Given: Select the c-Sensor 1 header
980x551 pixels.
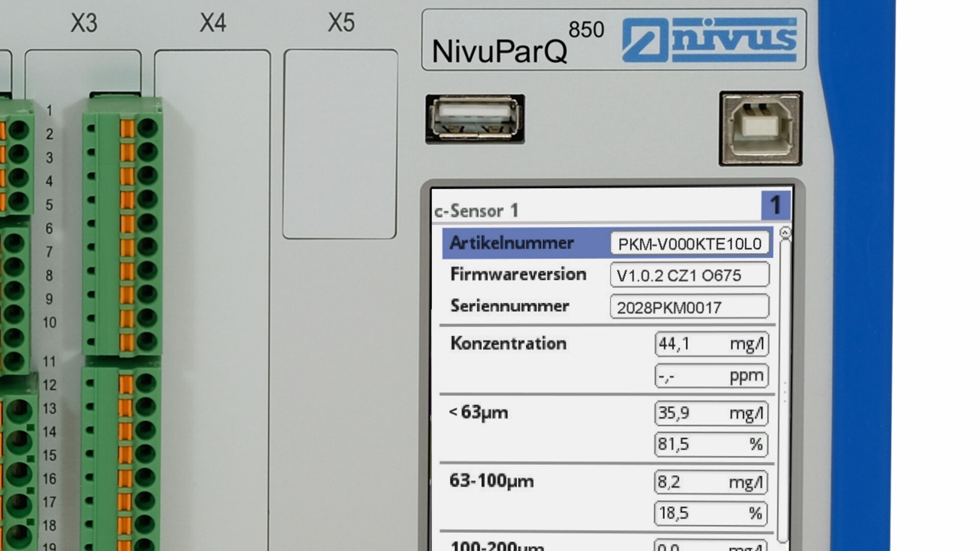Looking at the screenshot, I should click(x=476, y=211).
